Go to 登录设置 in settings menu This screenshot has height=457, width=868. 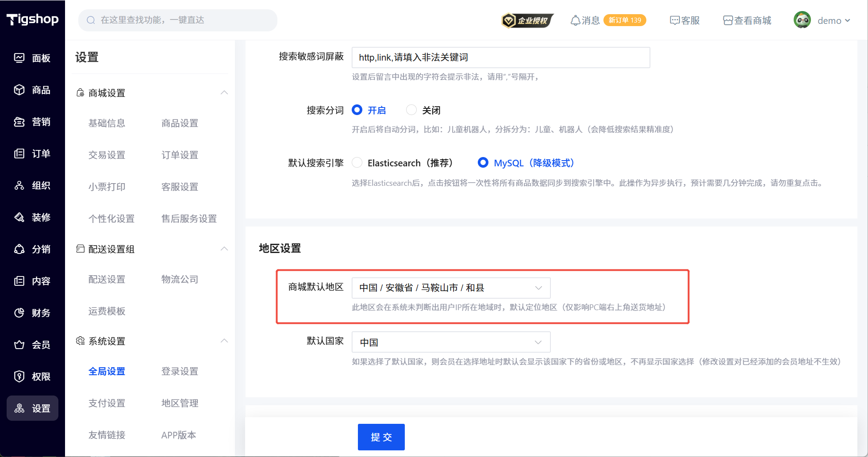[x=180, y=371]
